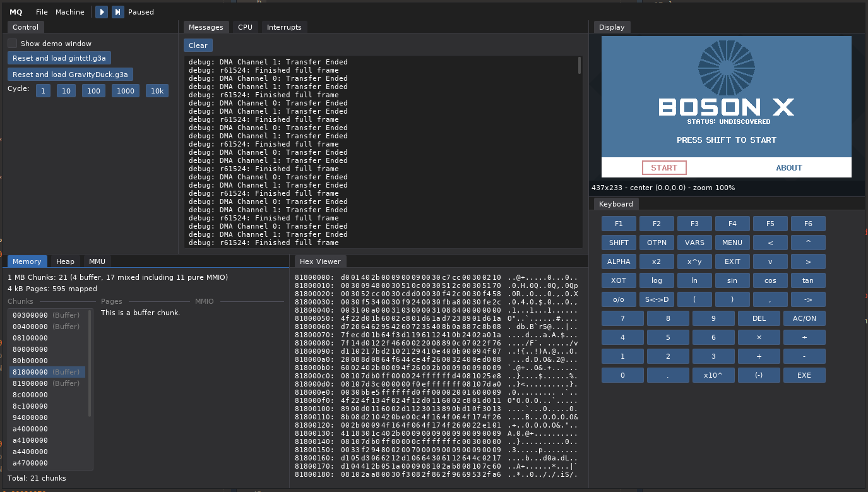Click the SHIFT calculator key
This screenshot has width=868, height=492.
click(x=619, y=243)
